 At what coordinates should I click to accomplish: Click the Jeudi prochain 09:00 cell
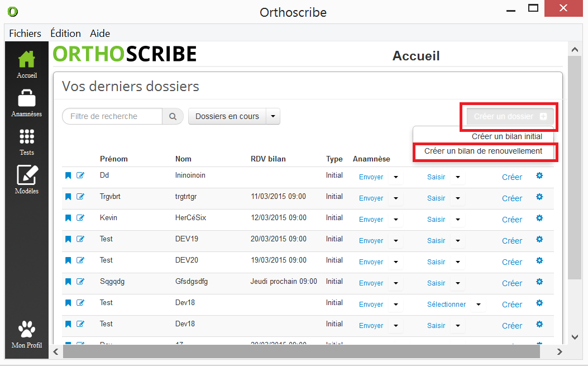[x=284, y=282]
